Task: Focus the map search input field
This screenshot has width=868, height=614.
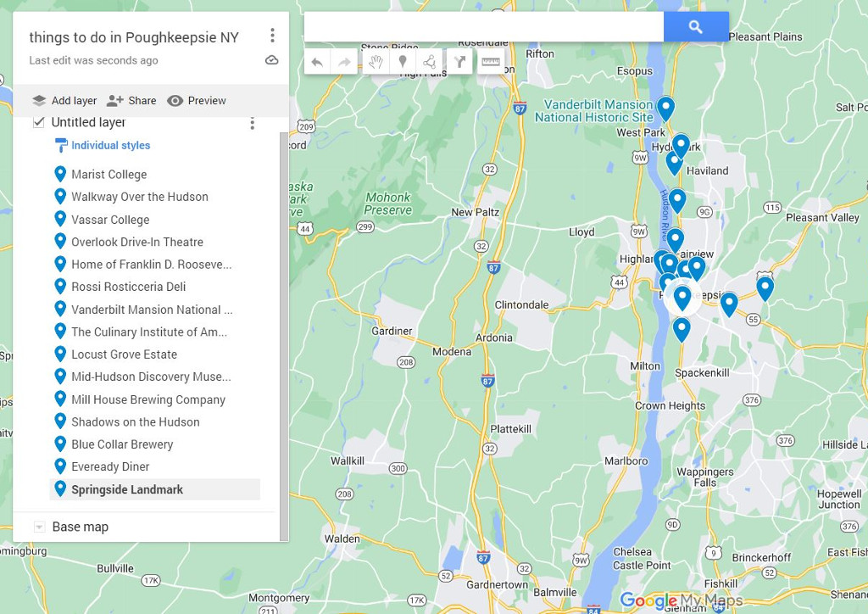Action: (484, 26)
